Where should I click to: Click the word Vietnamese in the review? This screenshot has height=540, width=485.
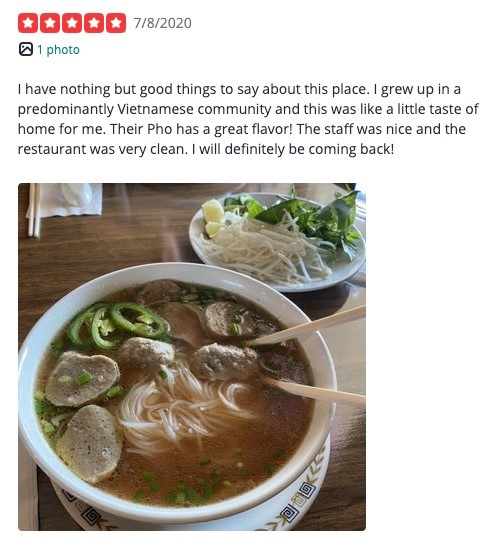click(155, 109)
